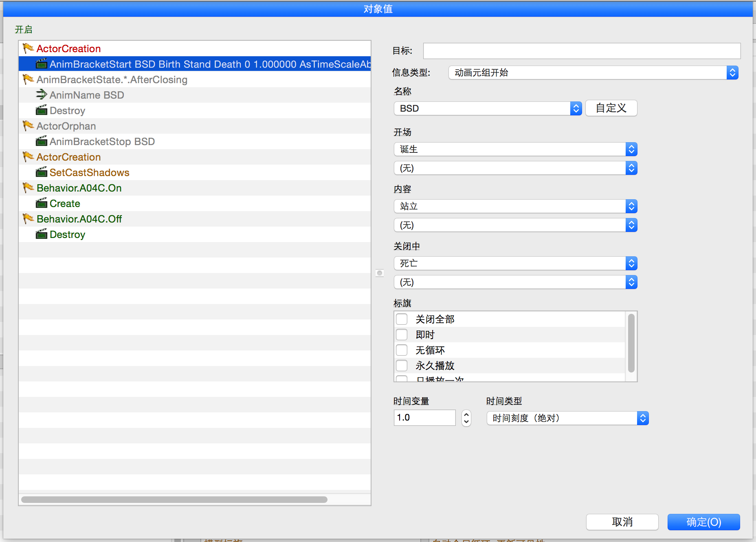Select the Create message row

click(195, 203)
